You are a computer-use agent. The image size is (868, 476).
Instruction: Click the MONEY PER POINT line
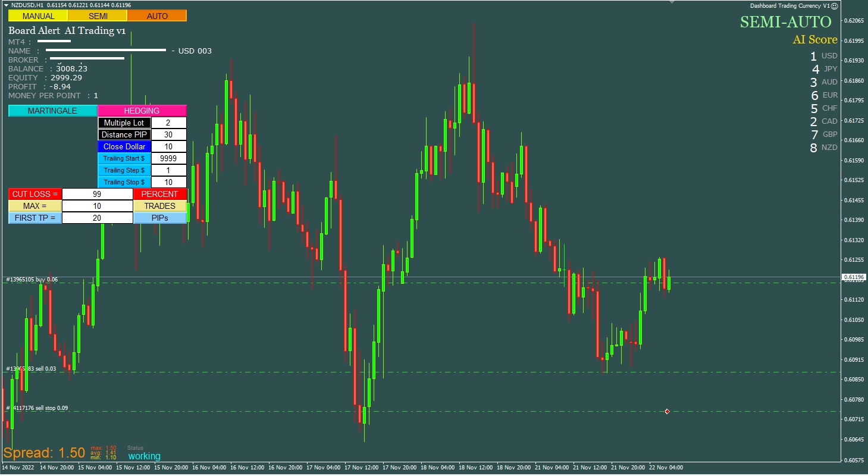click(53, 95)
